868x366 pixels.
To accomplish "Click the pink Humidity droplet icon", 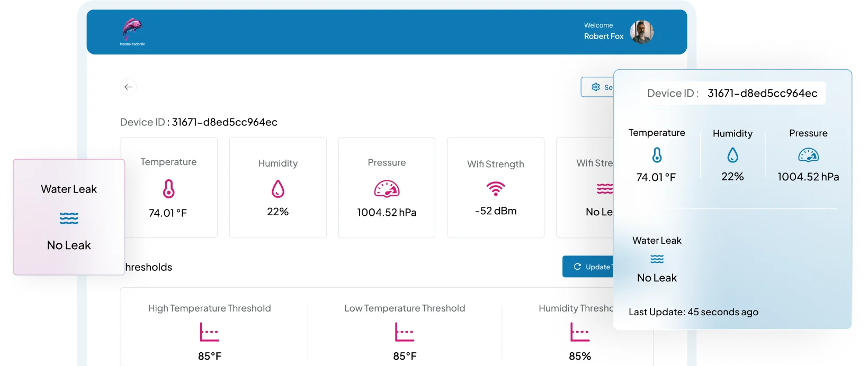I will [x=278, y=189].
